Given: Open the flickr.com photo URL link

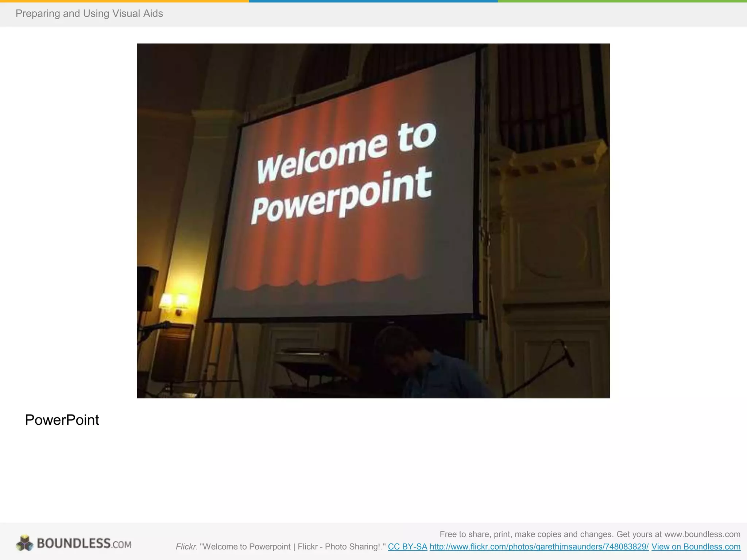Looking at the screenshot, I should click(539, 547).
